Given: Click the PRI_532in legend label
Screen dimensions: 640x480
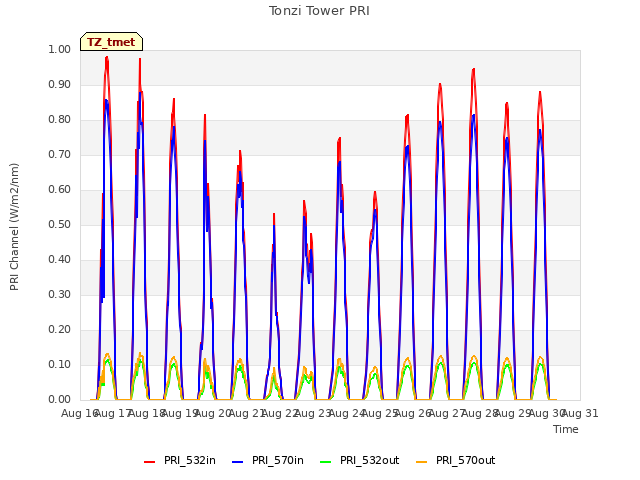Looking at the screenshot, I should coord(190,460).
